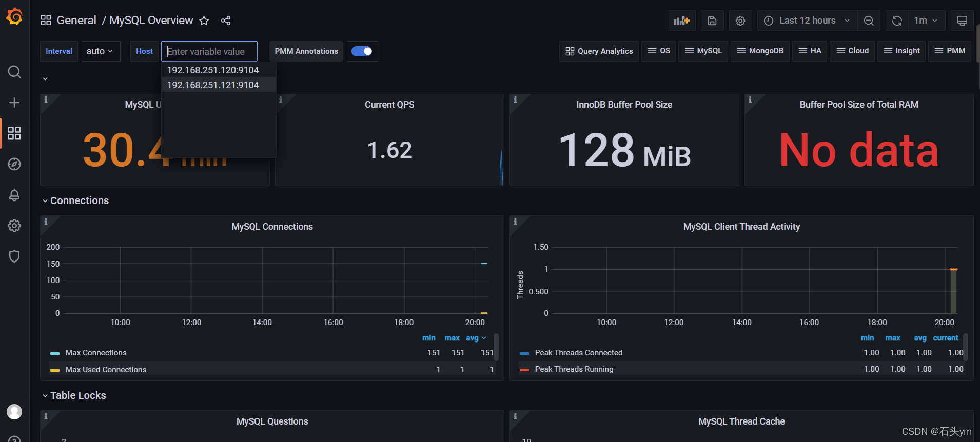Focus the Host variable value input
Screen dimensions: 980x442
coord(209,51)
